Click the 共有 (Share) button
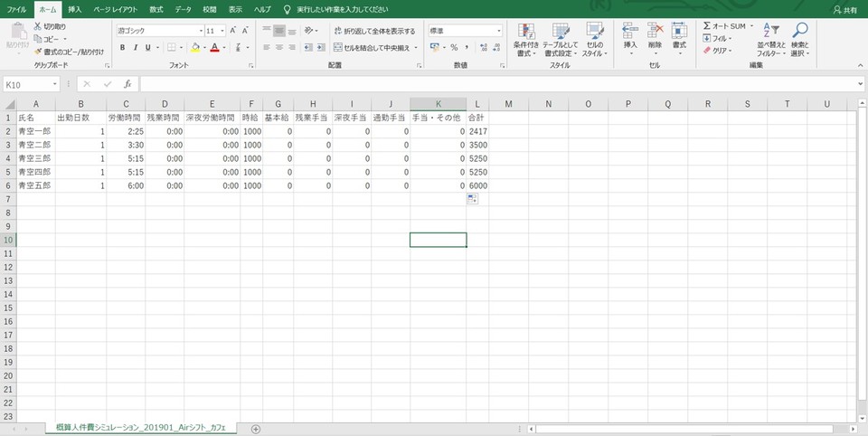The width and height of the screenshot is (868, 436). coord(844,10)
